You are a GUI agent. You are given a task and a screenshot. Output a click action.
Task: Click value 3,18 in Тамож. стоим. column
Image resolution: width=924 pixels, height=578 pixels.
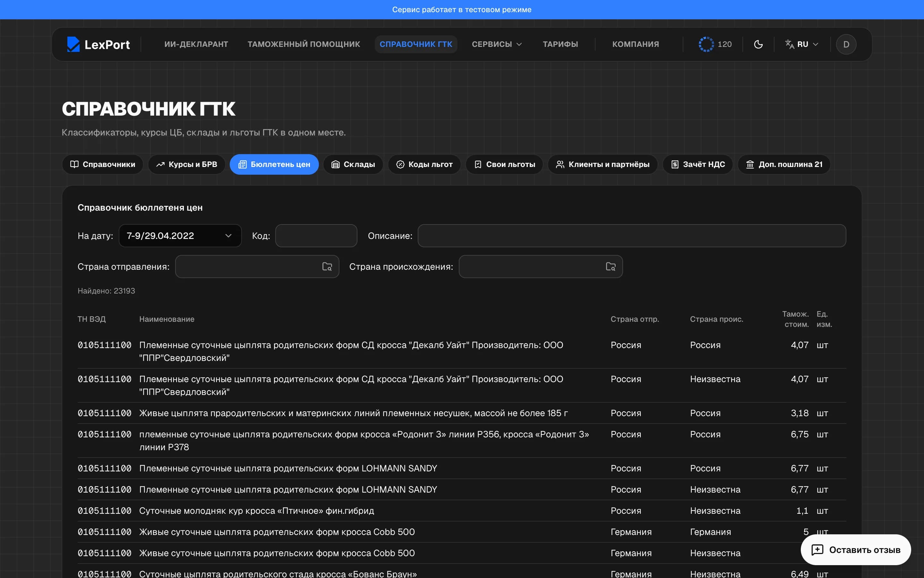coord(800,413)
